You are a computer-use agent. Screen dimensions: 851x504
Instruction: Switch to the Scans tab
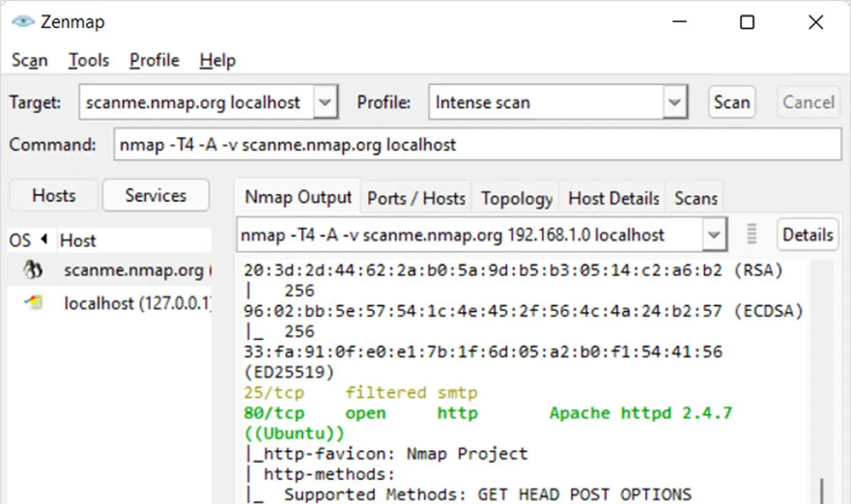coord(696,198)
